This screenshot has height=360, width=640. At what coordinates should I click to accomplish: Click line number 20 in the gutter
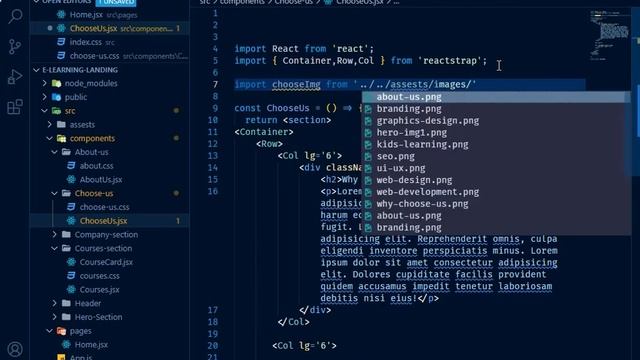213,346
